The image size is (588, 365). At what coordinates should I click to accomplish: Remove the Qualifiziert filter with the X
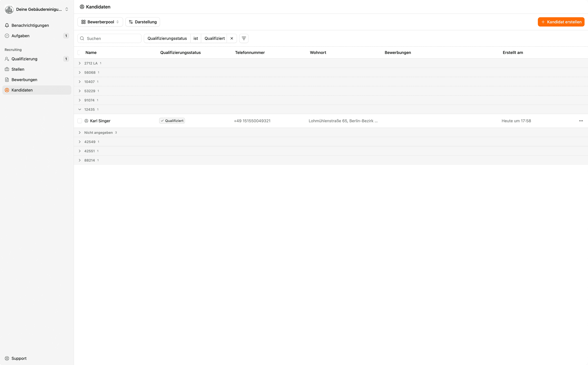[x=232, y=38]
